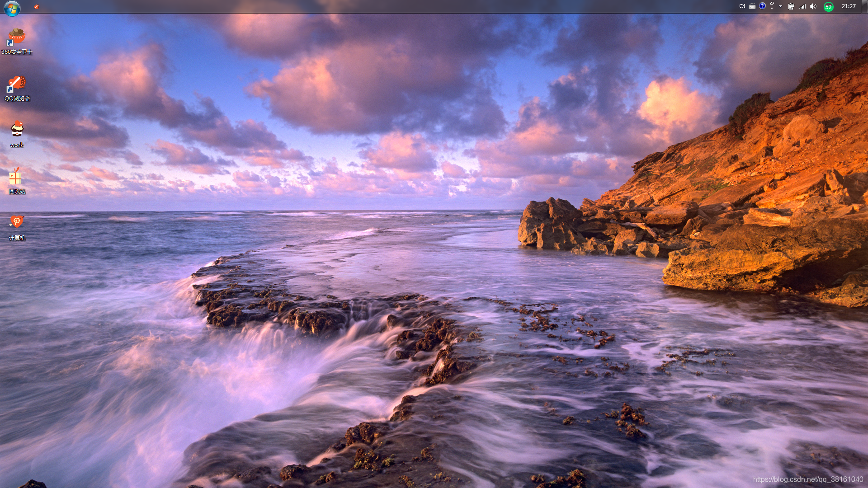Show hidden tray icons arrow
This screenshot has height=488, width=868.
pos(780,6)
